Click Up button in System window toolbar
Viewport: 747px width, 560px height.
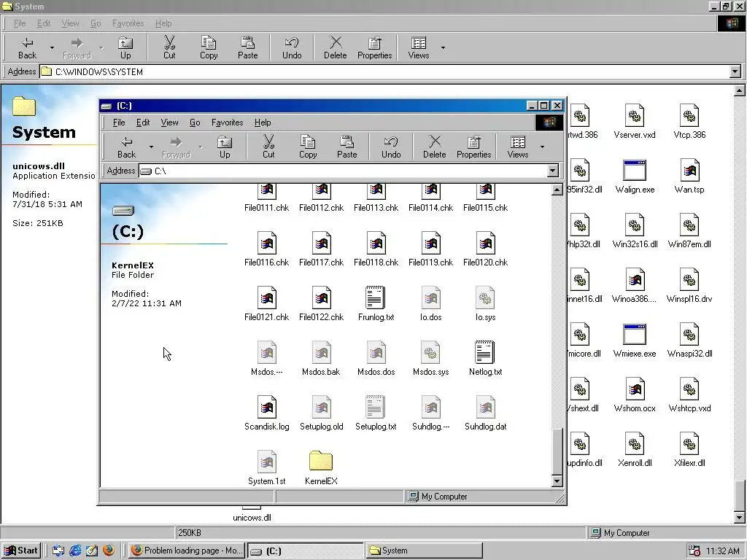point(125,47)
